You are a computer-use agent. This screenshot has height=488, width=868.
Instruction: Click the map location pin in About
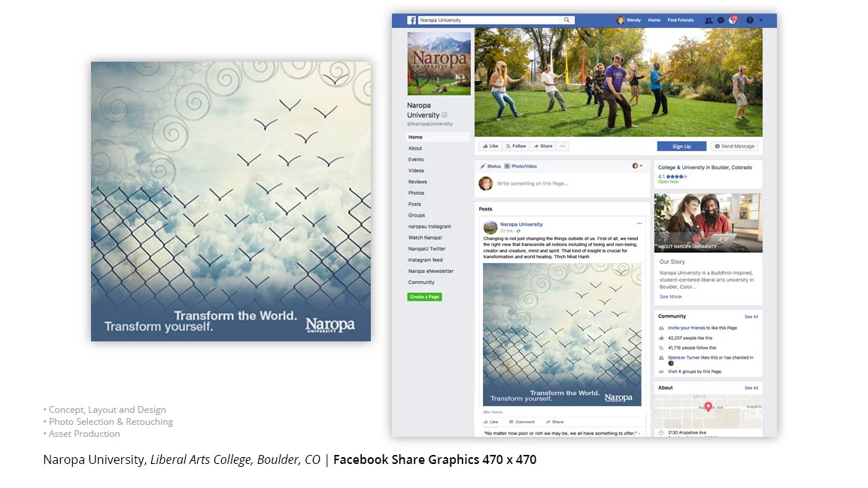pyautogui.click(x=708, y=407)
